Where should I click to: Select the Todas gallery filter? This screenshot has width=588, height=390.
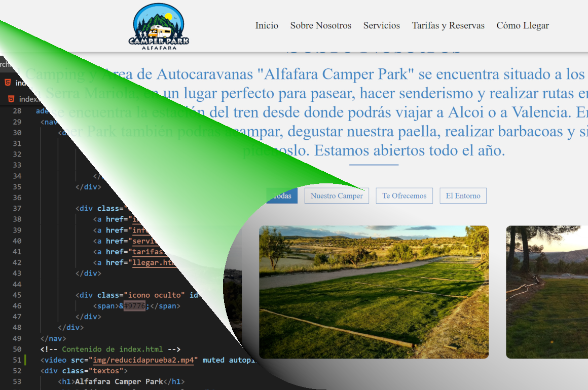(x=282, y=196)
